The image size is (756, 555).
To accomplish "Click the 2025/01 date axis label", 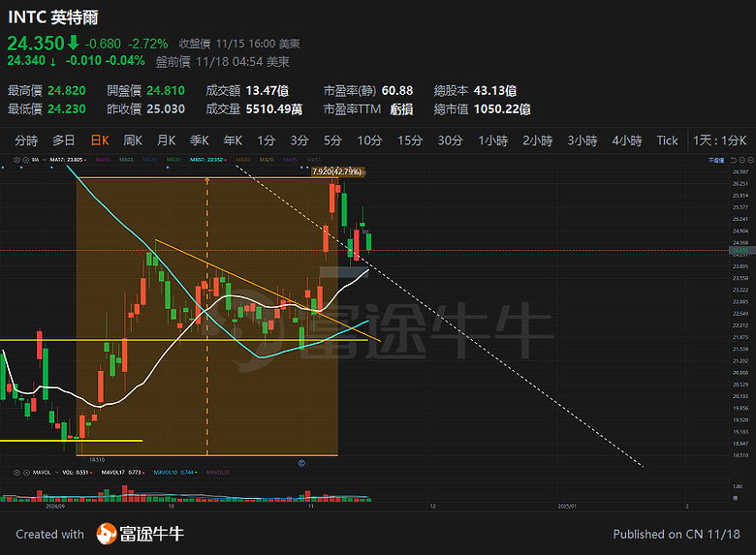I will (567, 507).
